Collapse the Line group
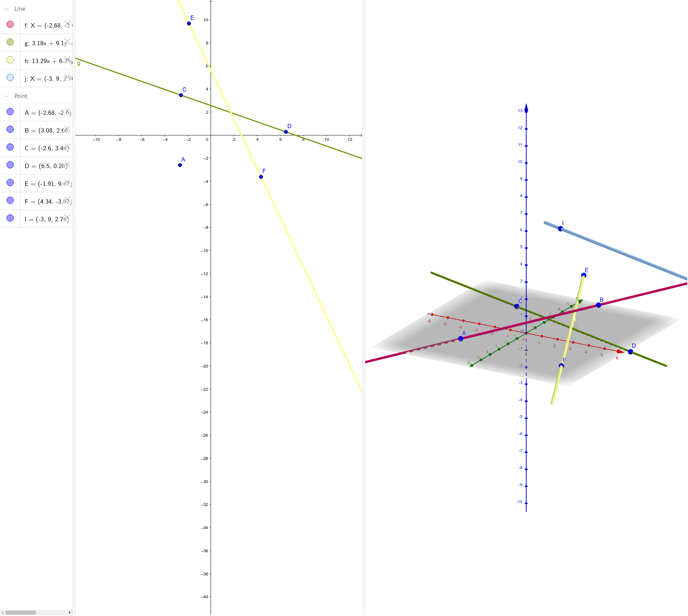 (7, 9)
